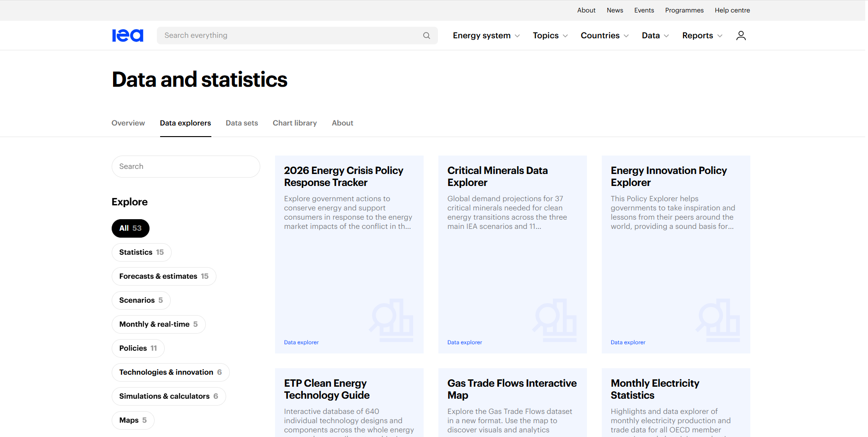Choose the Monthly & real-time filter

coord(159,324)
